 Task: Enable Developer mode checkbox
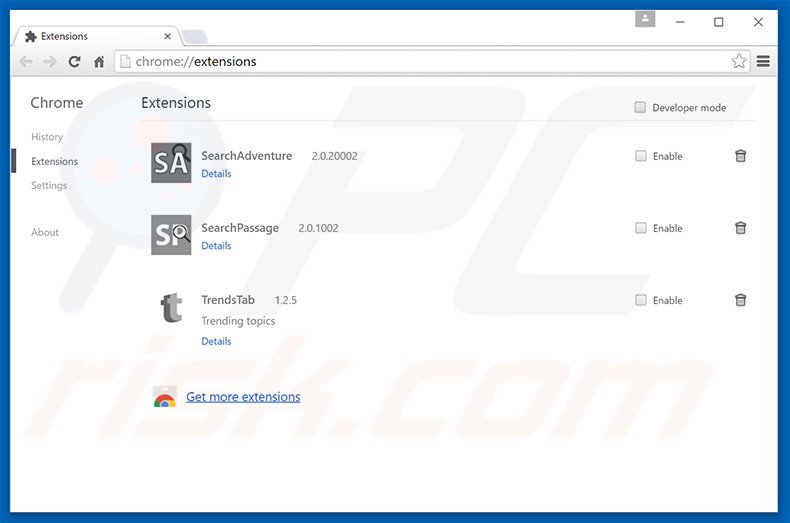[x=640, y=107]
